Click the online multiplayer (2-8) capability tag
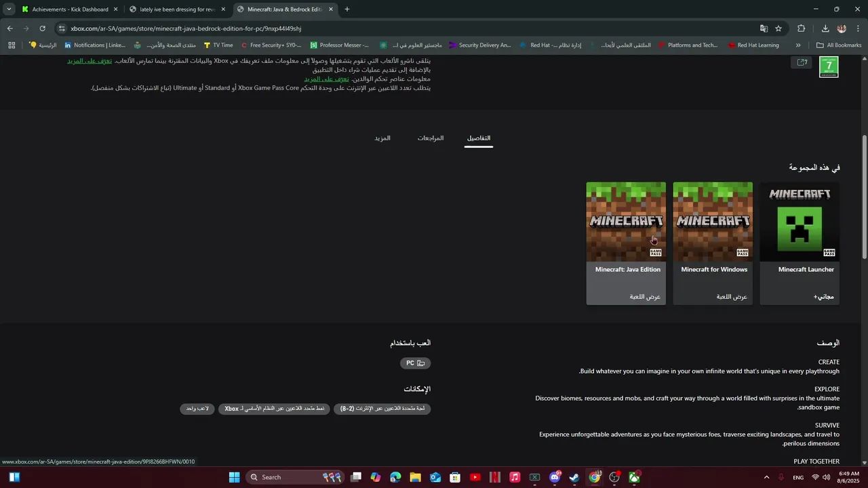Viewport: 868px width, 488px height. 382,409
